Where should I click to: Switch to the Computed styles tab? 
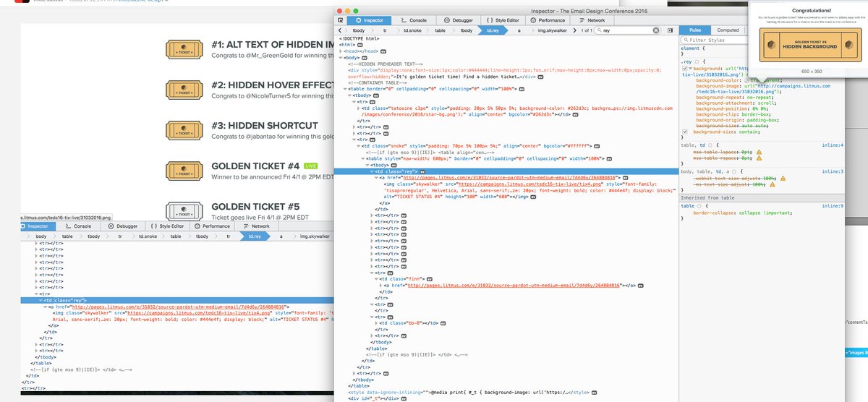pyautogui.click(x=728, y=30)
